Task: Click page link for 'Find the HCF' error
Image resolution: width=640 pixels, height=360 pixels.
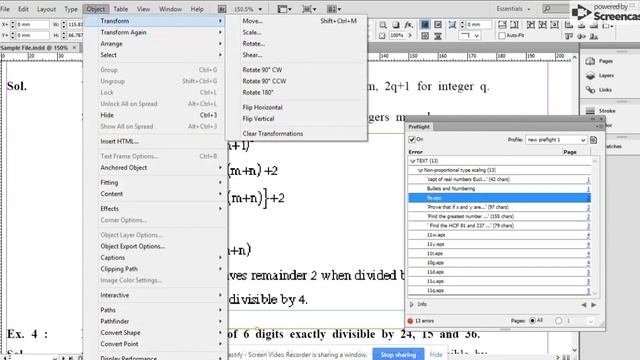Action: 588,226
